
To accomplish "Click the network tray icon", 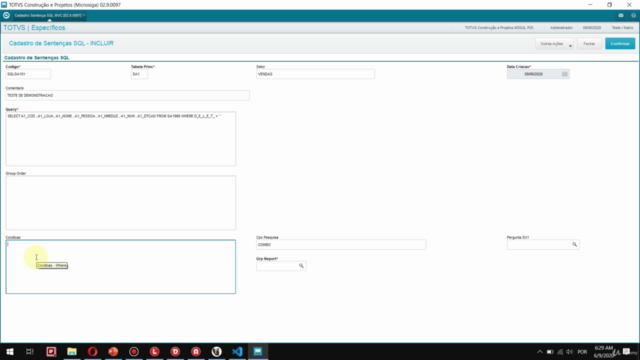I will click(560, 352).
